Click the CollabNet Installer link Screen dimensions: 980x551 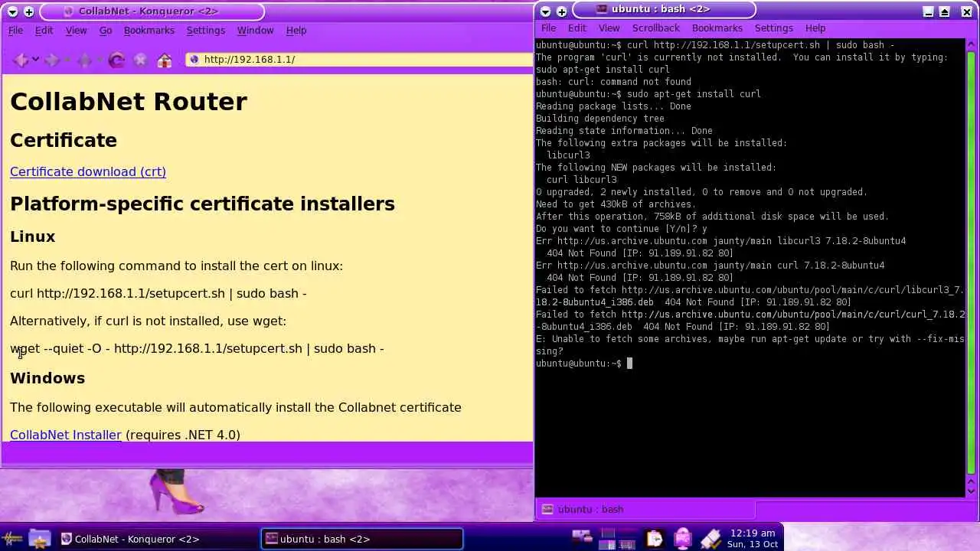66,435
